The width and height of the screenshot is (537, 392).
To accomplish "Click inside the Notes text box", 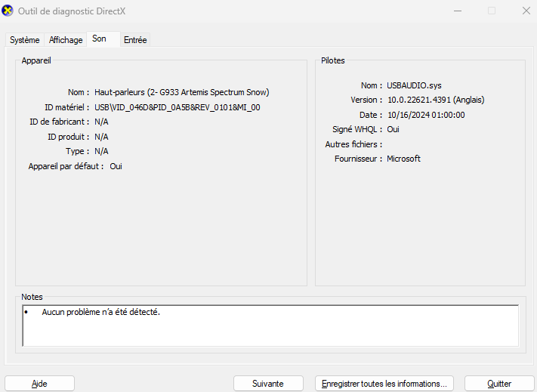I will click(270, 326).
